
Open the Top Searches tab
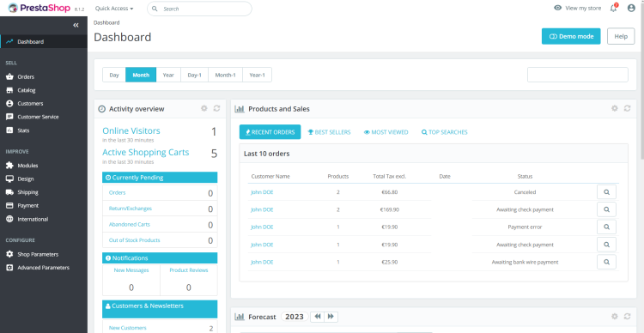[x=445, y=132]
